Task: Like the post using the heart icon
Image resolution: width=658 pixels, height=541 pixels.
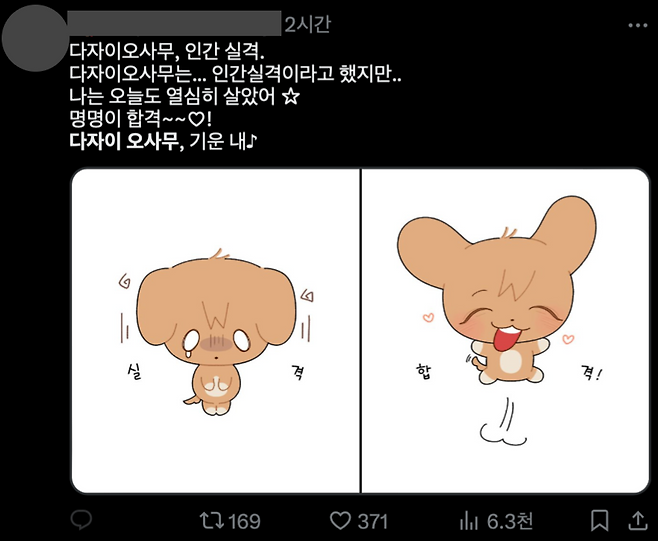Action: tap(340, 520)
